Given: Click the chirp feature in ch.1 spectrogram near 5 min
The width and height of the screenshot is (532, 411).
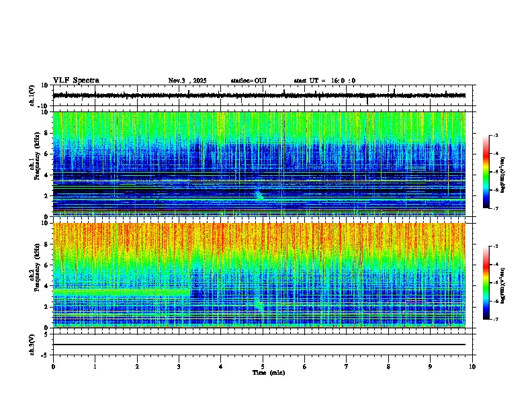Looking at the screenshot, I should pos(259,195).
